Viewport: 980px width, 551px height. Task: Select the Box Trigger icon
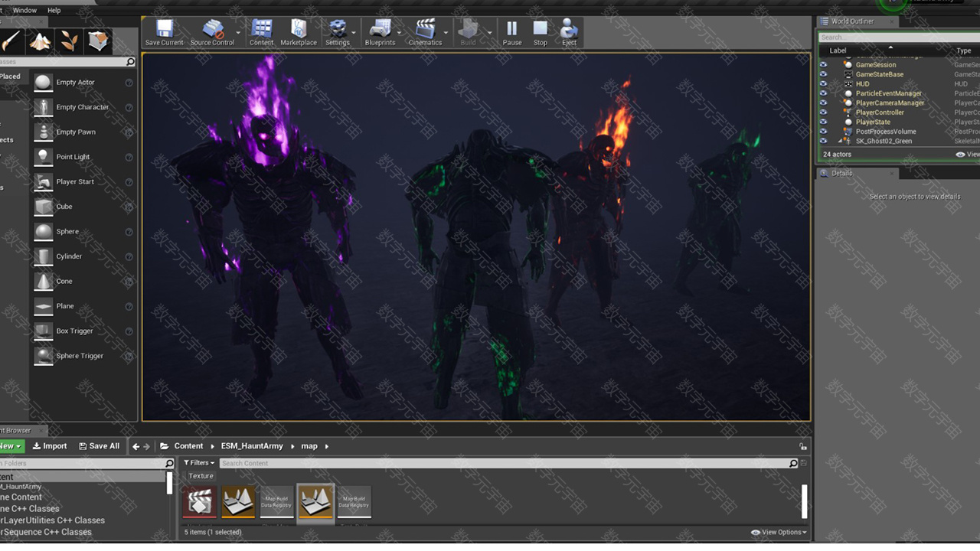point(44,331)
